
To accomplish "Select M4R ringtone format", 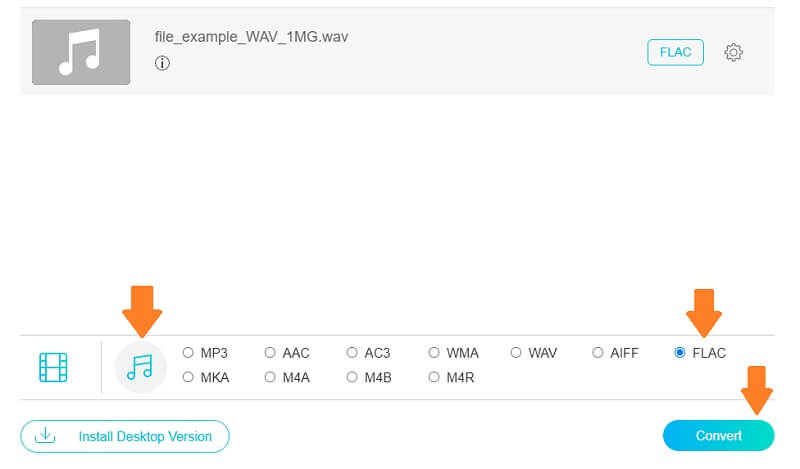I will (x=434, y=377).
